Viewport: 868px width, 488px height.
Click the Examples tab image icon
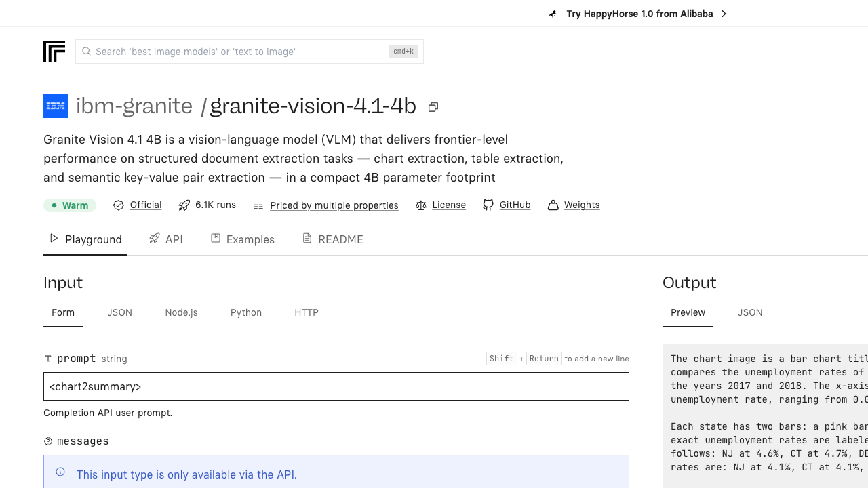coord(216,239)
